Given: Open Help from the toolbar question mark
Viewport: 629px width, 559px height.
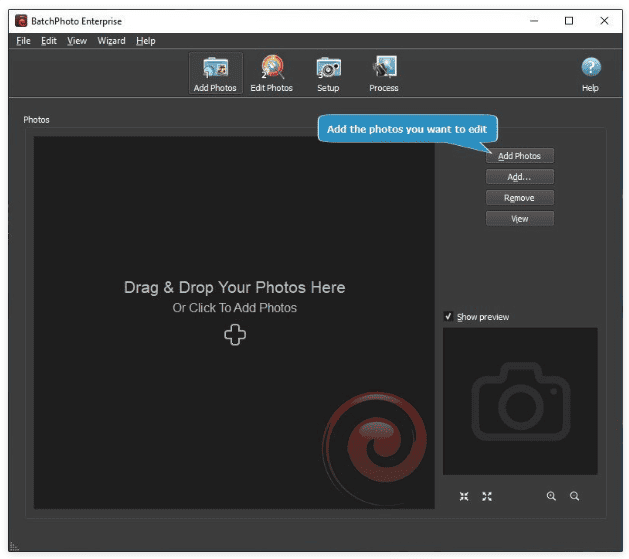Looking at the screenshot, I should pyautogui.click(x=590, y=74).
